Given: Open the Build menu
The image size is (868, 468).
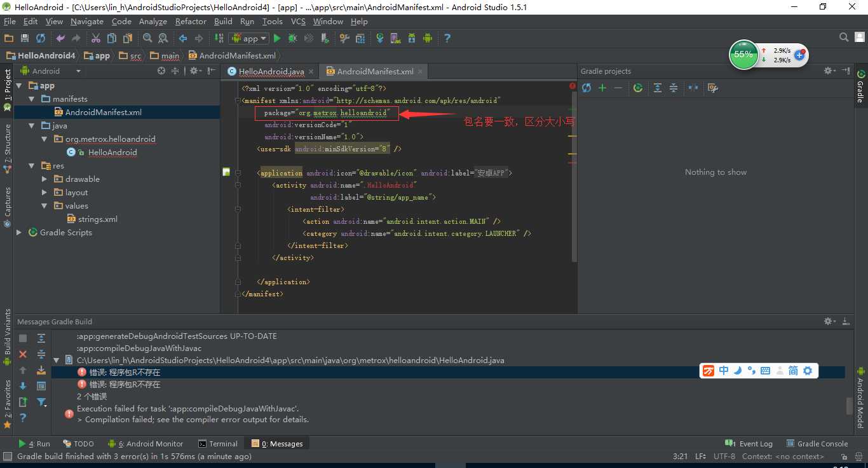Looking at the screenshot, I should (x=223, y=22).
